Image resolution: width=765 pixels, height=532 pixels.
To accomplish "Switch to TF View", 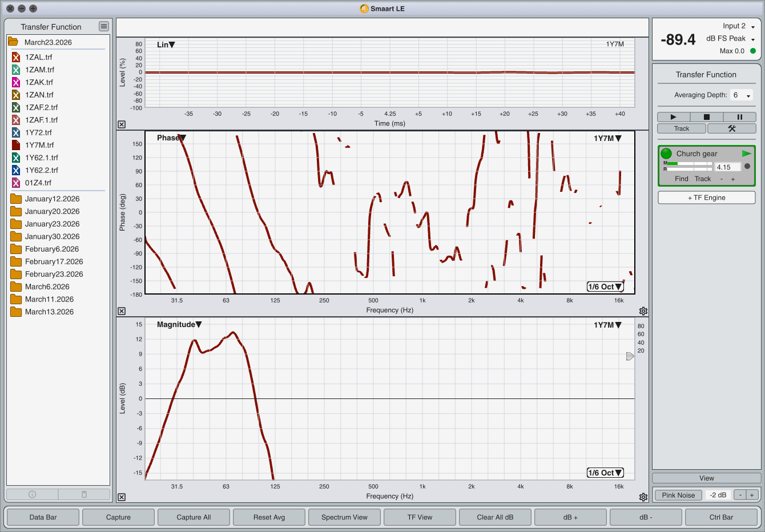I will tap(420, 517).
